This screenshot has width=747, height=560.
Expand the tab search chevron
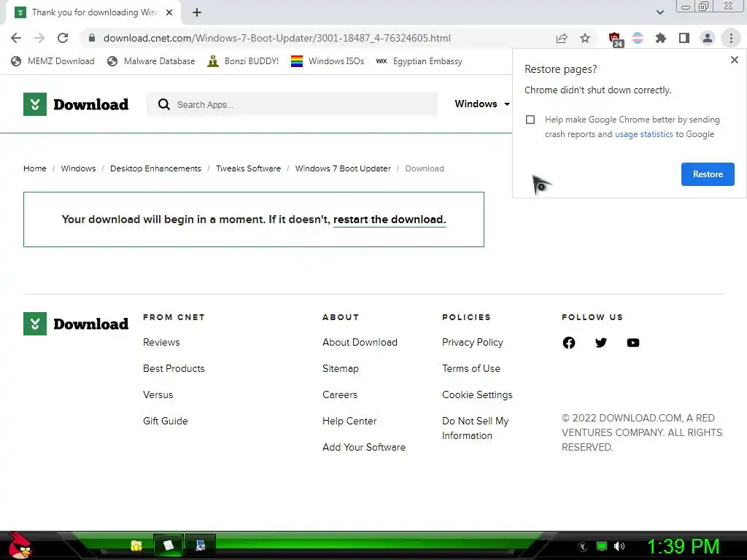click(x=659, y=12)
